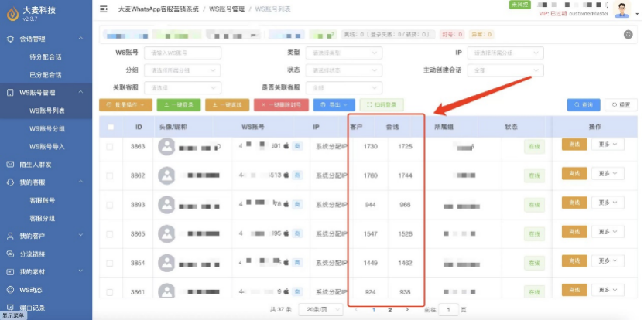The height and width of the screenshot is (320, 644).
Task: Open the caret next to the user avatar
Action: [638, 14]
